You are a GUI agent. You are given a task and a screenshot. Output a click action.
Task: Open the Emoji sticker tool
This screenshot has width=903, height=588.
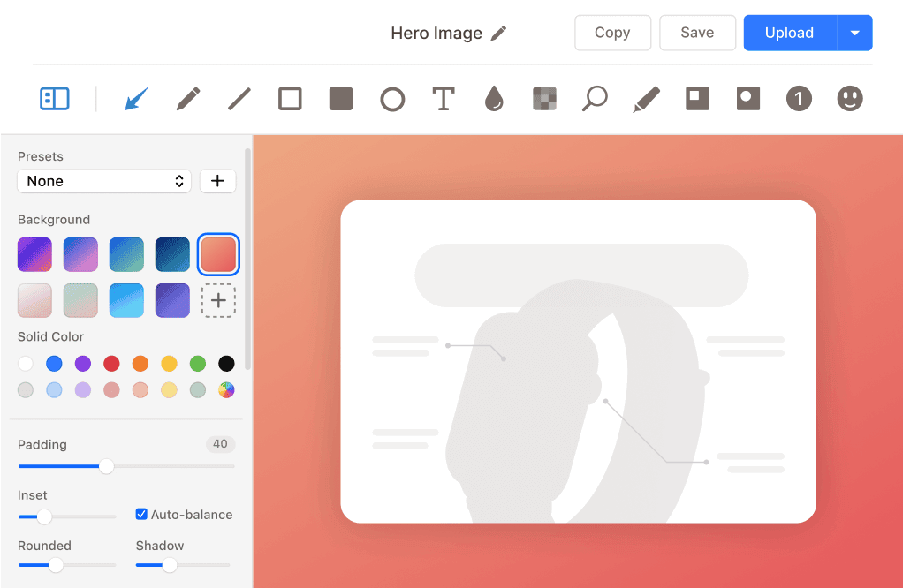850,99
